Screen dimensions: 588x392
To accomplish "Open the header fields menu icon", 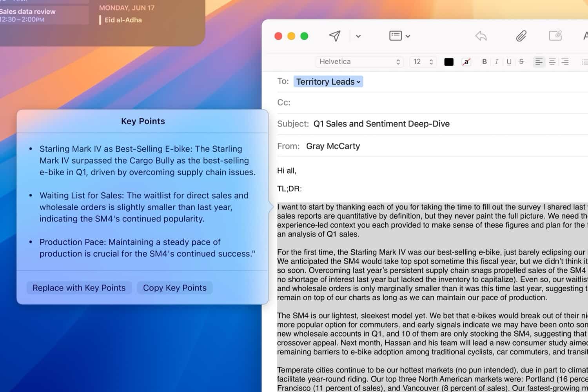I will click(x=396, y=36).
